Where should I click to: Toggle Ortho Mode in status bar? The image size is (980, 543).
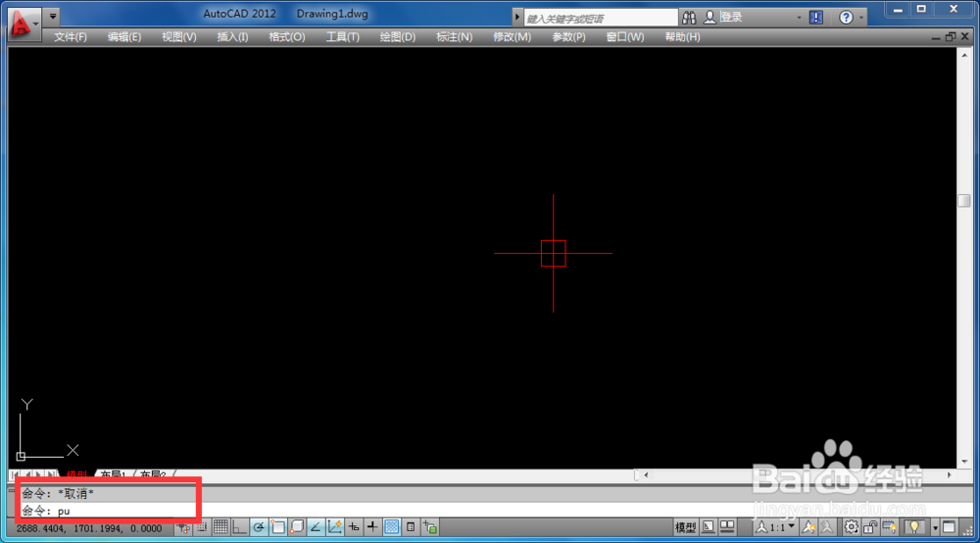[239, 527]
